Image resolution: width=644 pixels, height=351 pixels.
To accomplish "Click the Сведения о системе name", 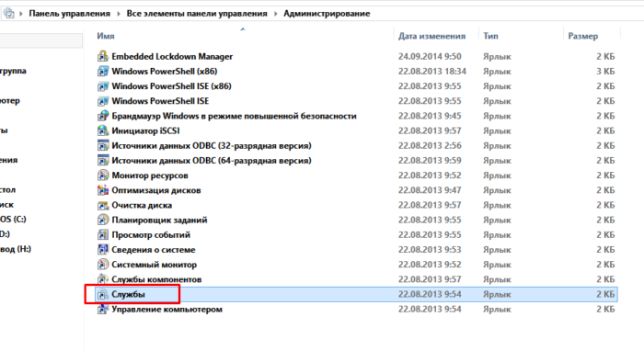I will (154, 250).
